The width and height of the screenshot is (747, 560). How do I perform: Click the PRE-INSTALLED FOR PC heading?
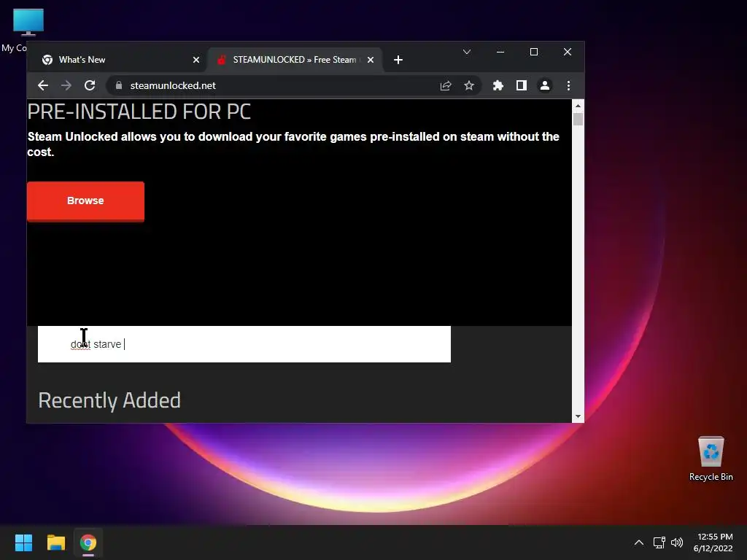(x=139, y=112)
